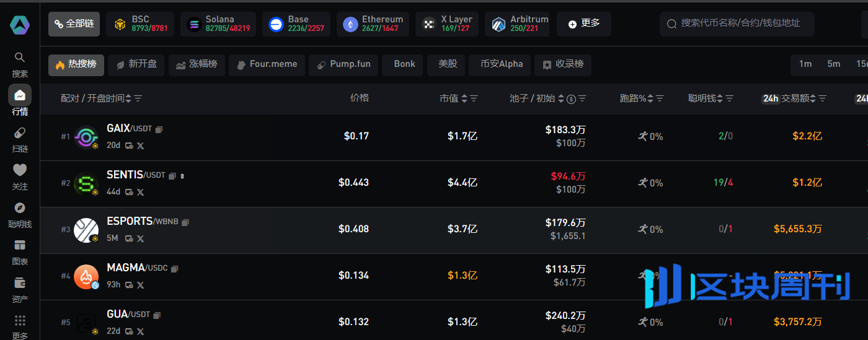Expand the 更多 chains button
This screenshot has height=340, width=868.
point(583,24)
